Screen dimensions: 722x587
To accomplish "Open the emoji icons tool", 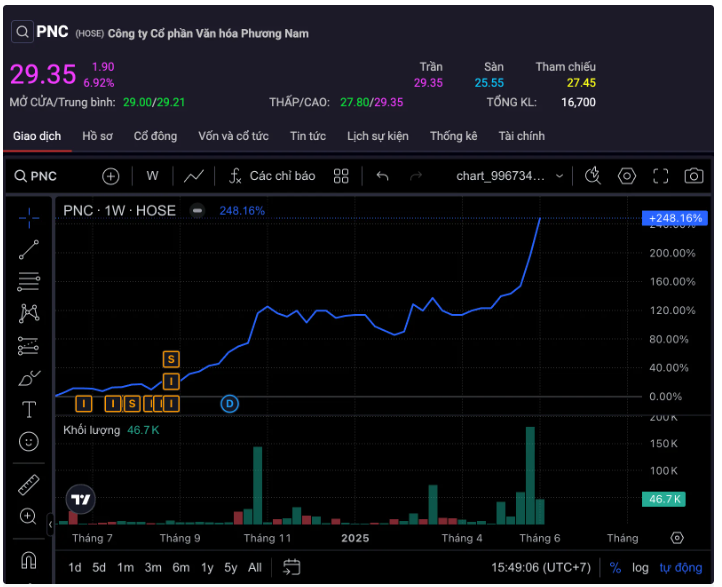I will (x=29, y=442).
